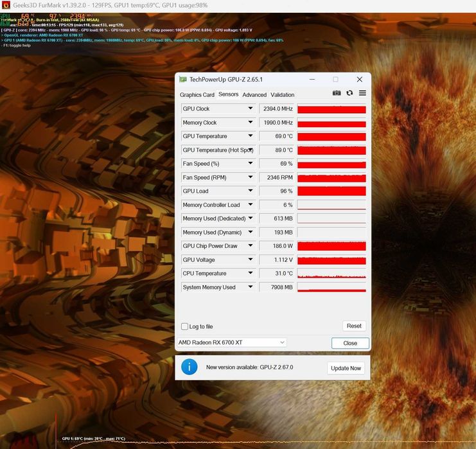Click the 1990.0 MHz Memory Clock value

tap(277, 122)
